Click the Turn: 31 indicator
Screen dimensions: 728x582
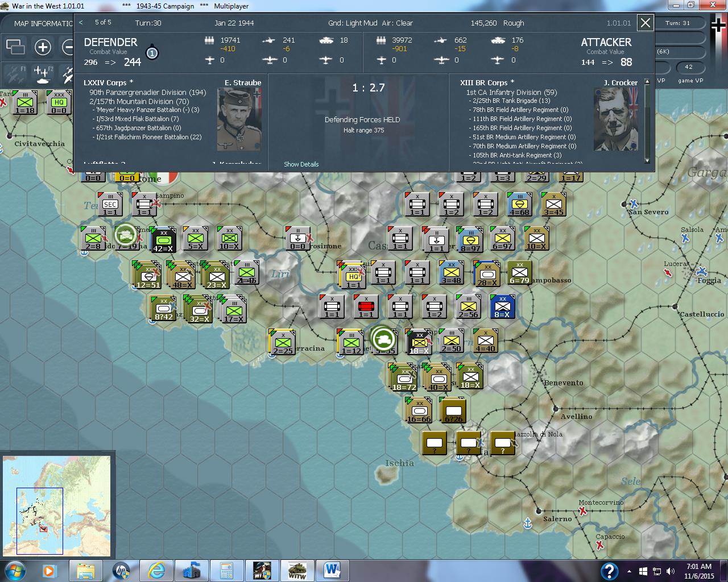coord(677,23)
